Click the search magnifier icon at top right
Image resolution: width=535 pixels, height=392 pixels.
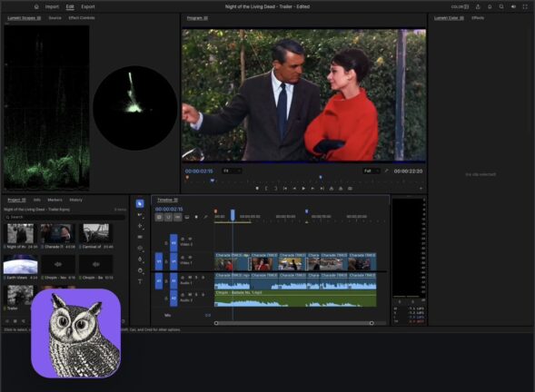pos(501,6)
